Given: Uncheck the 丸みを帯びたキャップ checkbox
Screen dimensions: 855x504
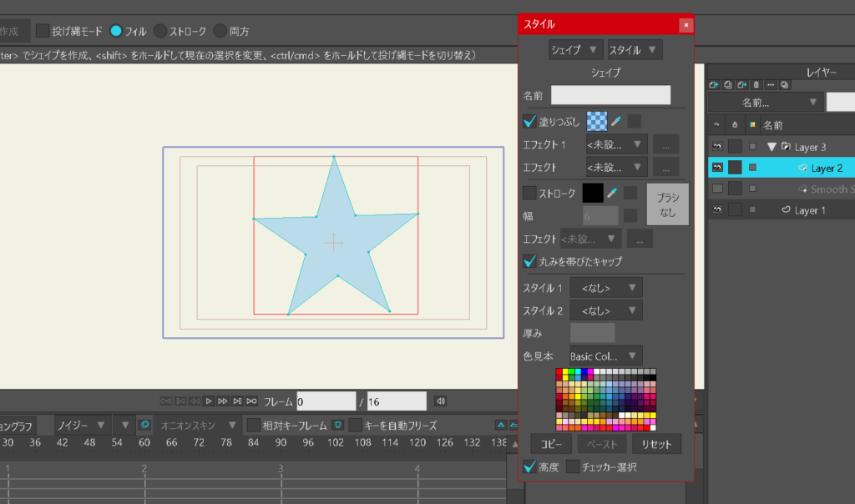Looking at the screenshot, I should click(x=529, y=261).
